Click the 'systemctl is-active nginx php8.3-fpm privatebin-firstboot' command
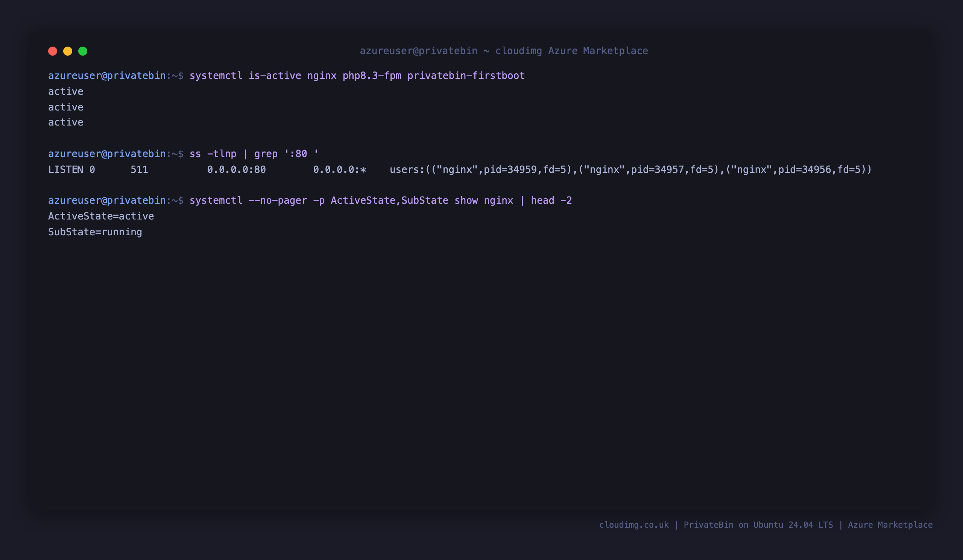Screen dimensions: 963x560 [x=357, y=76]
